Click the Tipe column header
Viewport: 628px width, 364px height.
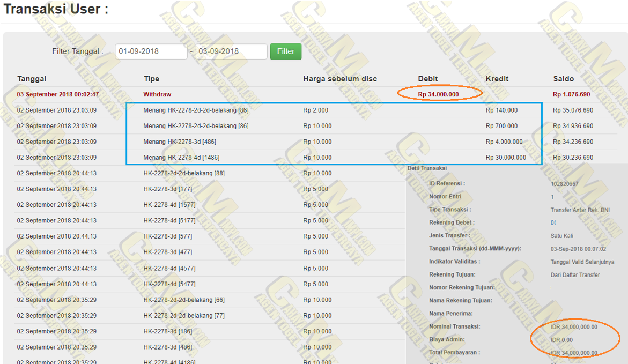[151, 79]
